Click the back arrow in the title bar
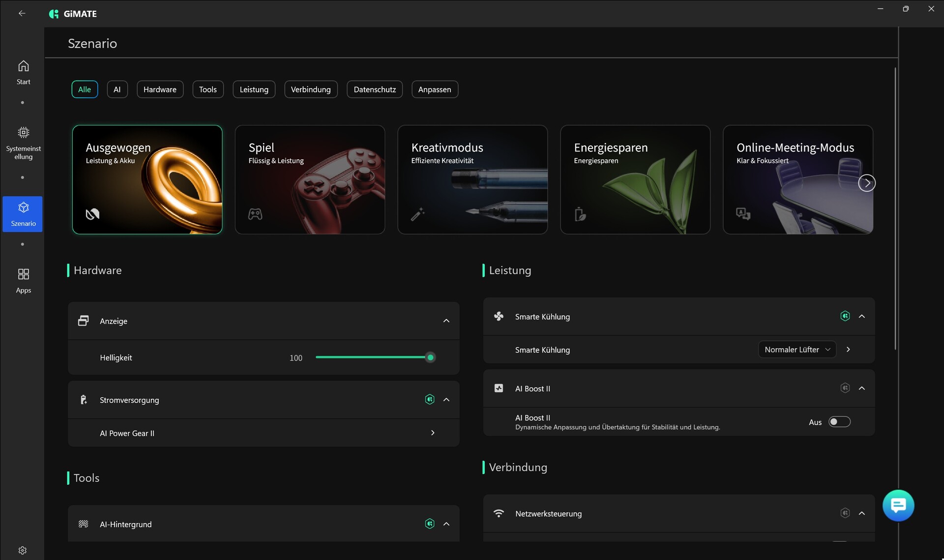Screen dimensions: 944x560 pos(22,13)
